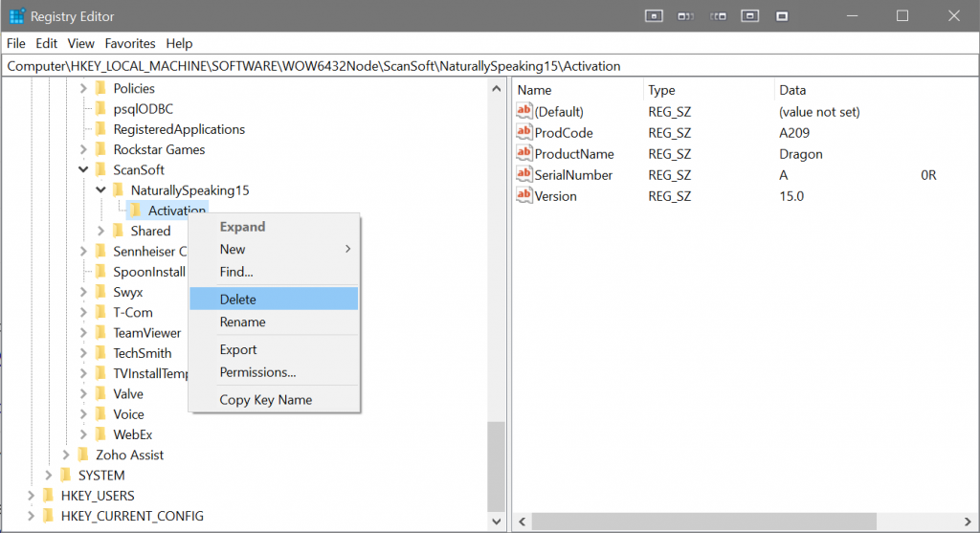
Task: Expand the Shared key
Action: point(100,232)
